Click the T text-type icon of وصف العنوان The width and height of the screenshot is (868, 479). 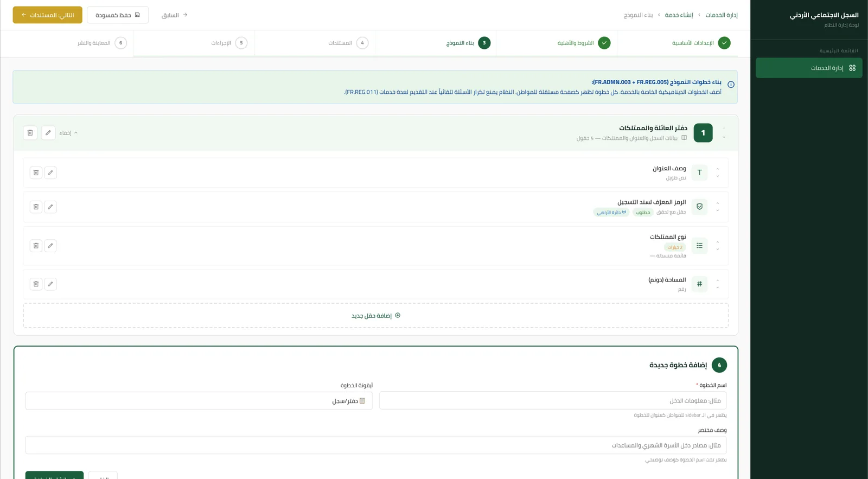[x=699, y=173]
